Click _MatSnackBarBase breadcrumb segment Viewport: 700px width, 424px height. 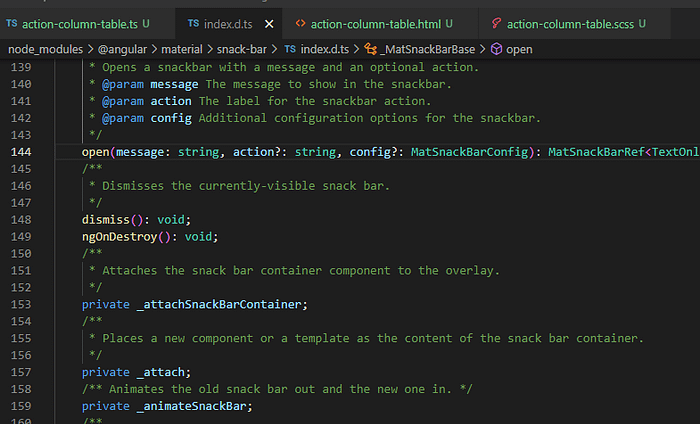point(427,49)
